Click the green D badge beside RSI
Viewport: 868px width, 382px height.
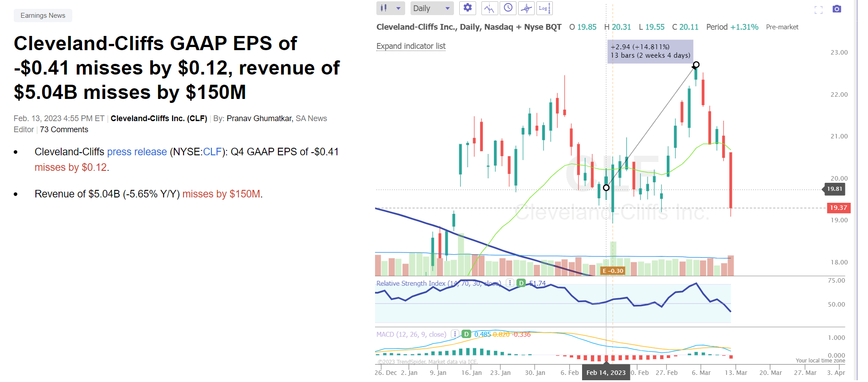click(521, 283)
